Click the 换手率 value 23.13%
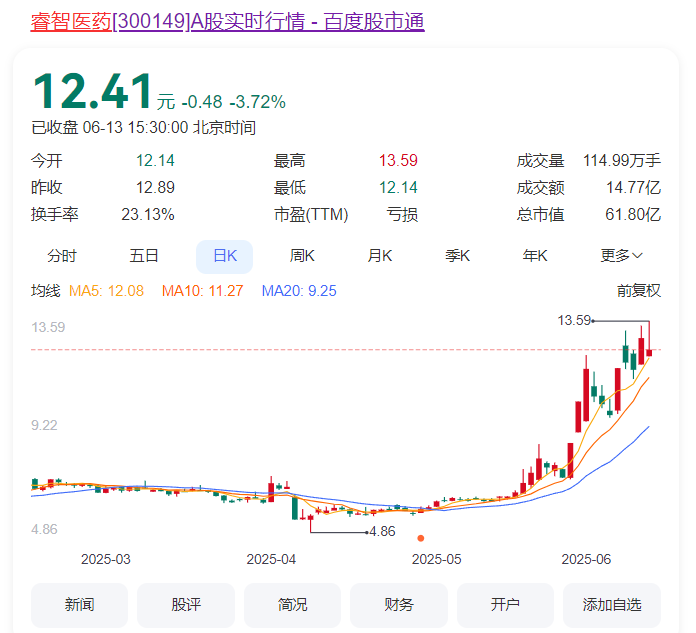696x633 pixels. (148, 214)
